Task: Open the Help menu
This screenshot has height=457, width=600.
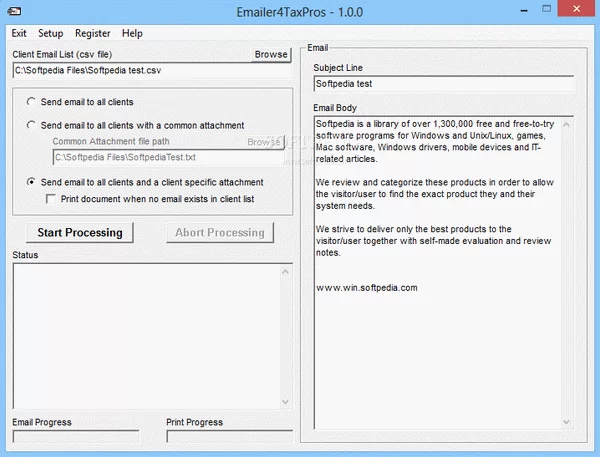Action: [x=132, y=33]
